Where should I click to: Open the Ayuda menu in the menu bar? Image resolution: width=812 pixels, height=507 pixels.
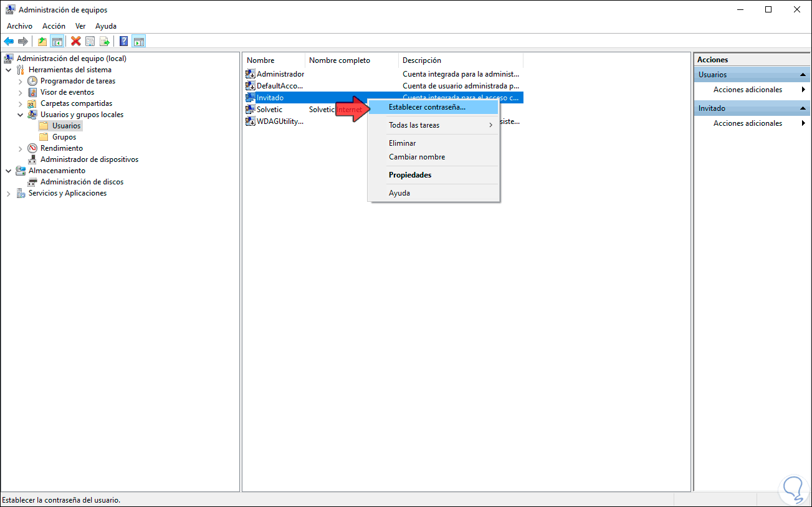[x=106, y=26]
